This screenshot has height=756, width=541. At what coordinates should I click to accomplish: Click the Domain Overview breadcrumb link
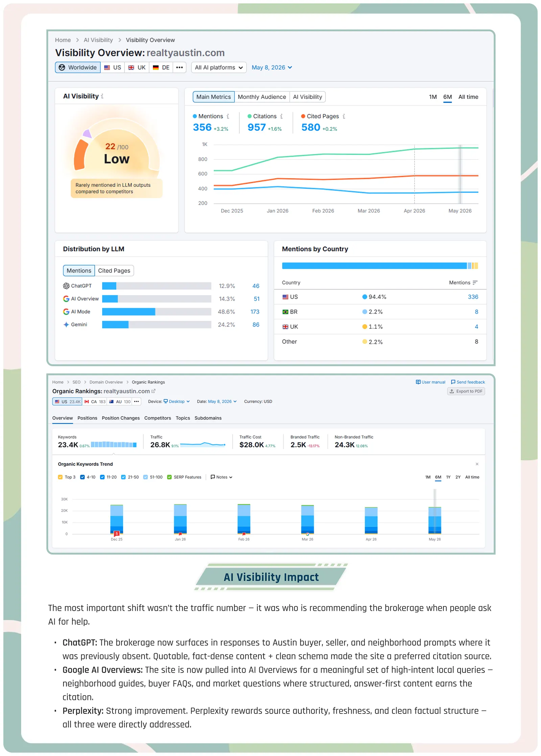click(x=106, y=382)
